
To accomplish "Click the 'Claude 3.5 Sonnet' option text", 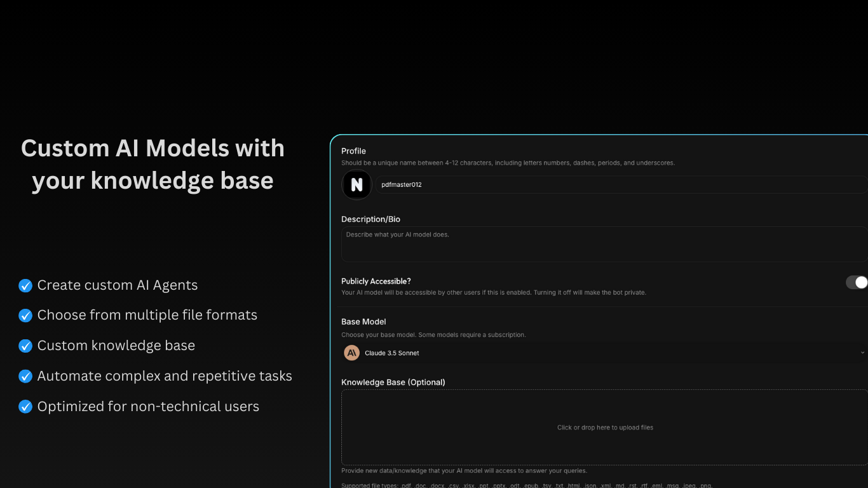I will pyautogui.click(x=392, y=353).
